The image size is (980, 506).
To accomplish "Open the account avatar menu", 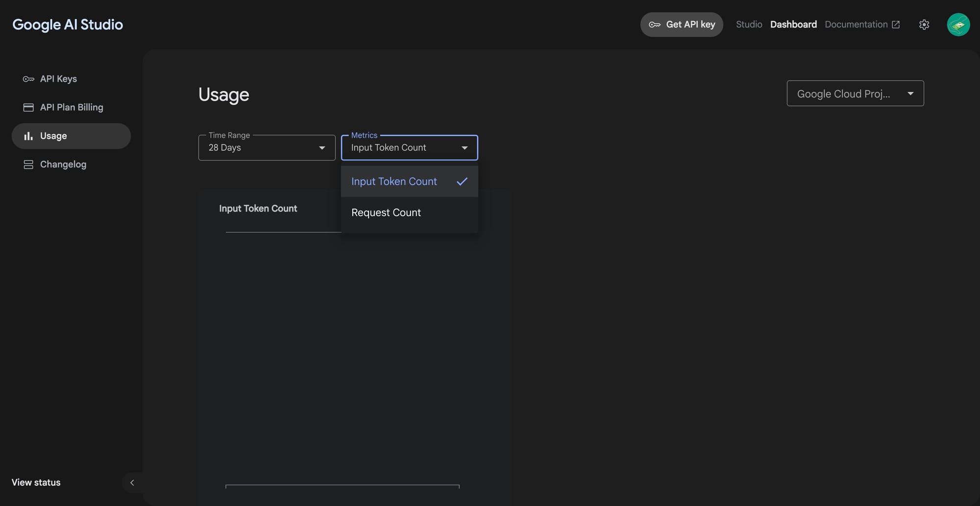I will point(958,24).
